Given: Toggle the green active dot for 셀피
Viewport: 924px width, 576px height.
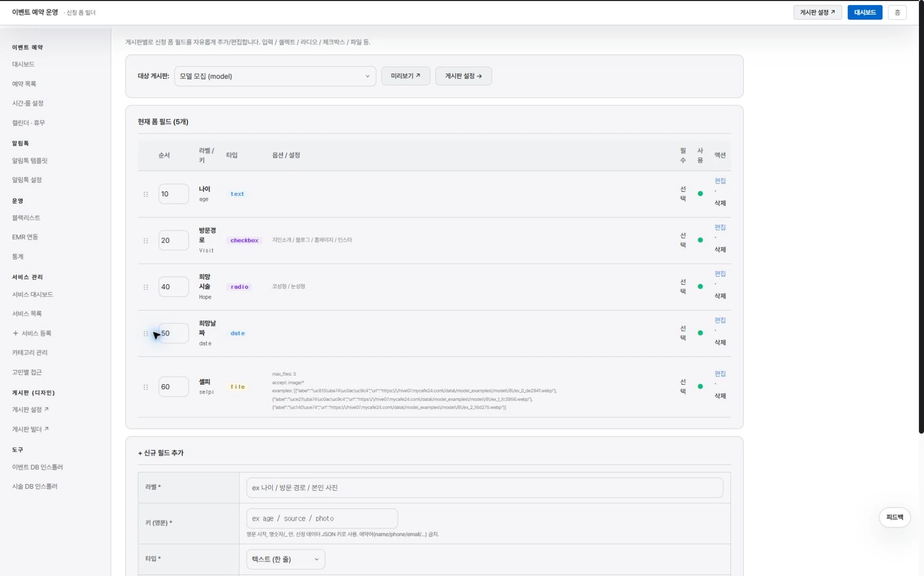Looking at the screenshot, I should (700, 386).
